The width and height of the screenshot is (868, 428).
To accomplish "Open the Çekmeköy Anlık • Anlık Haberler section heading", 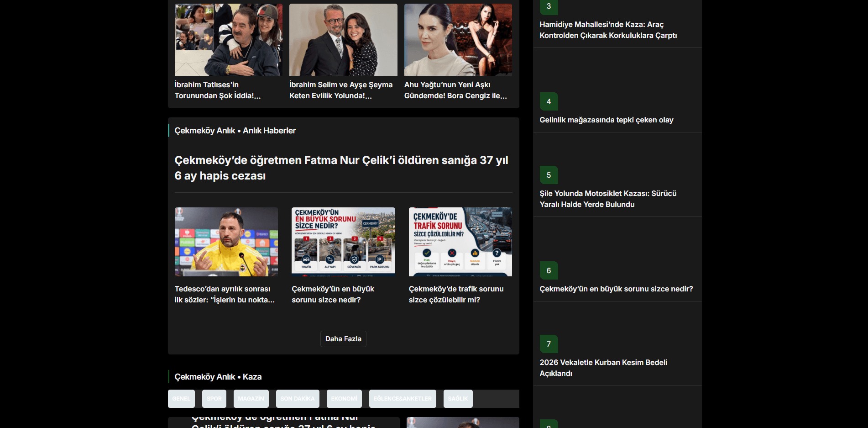I will (x=235, y=131).
